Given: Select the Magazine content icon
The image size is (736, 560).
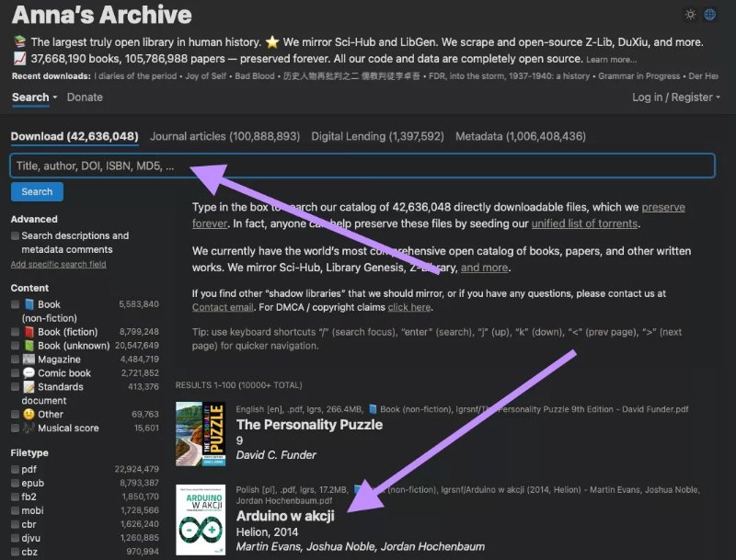Looking at the screenshot, I should [x=29, y=359].
